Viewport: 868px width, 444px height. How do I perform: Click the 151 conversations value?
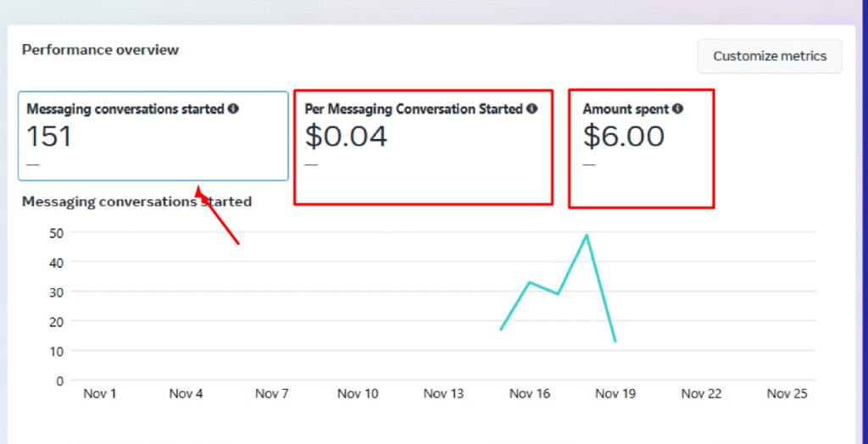tap(49, 136)
